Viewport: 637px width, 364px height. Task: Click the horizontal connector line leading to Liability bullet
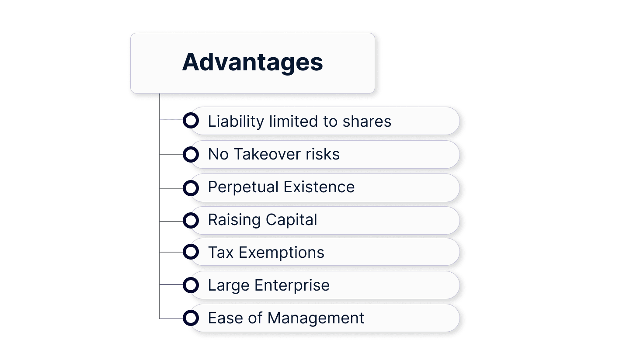coord(171,120)
